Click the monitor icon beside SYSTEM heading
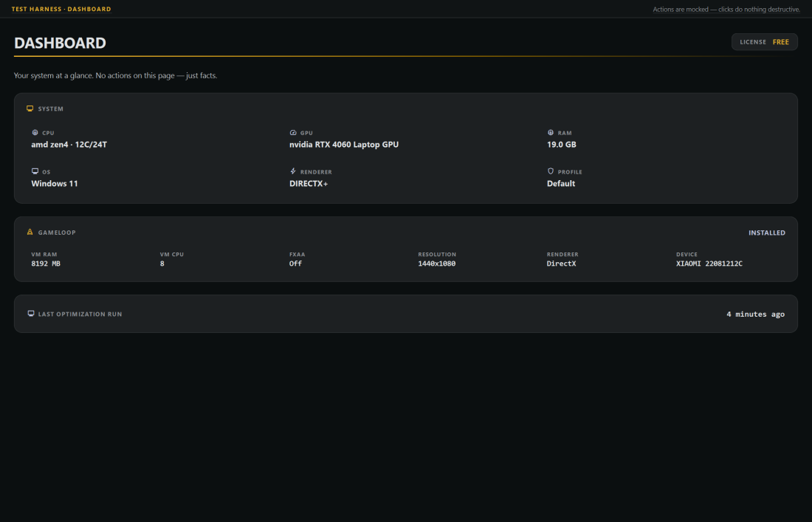Image resolution: width=812 pixels, height=522 pixels. pos(30,109)
